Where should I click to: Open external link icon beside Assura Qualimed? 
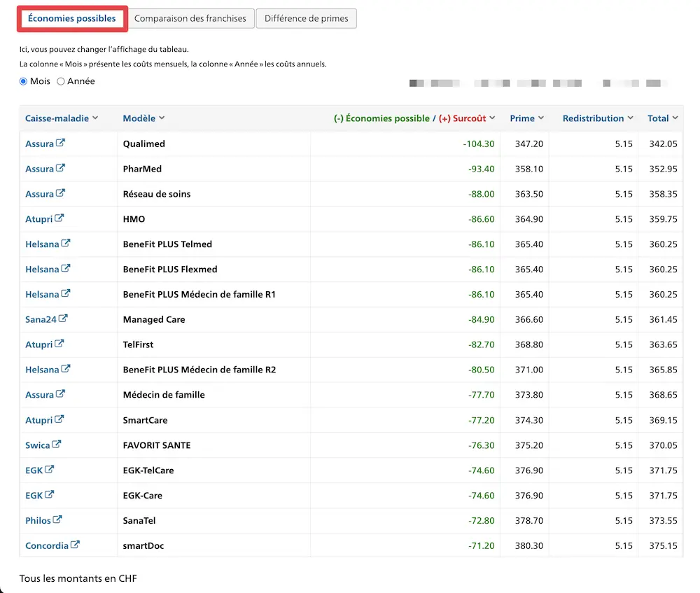60,143
